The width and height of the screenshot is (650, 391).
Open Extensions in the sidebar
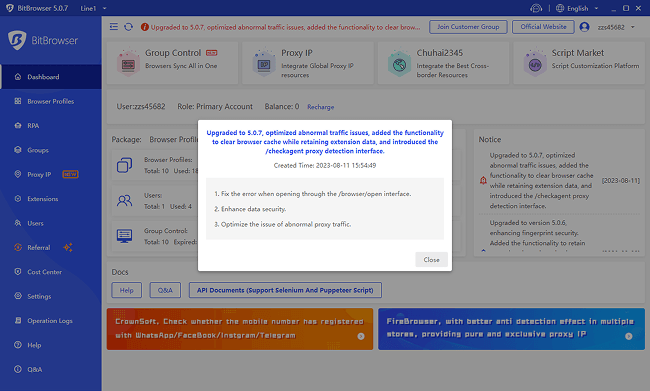tap(51, 199)
